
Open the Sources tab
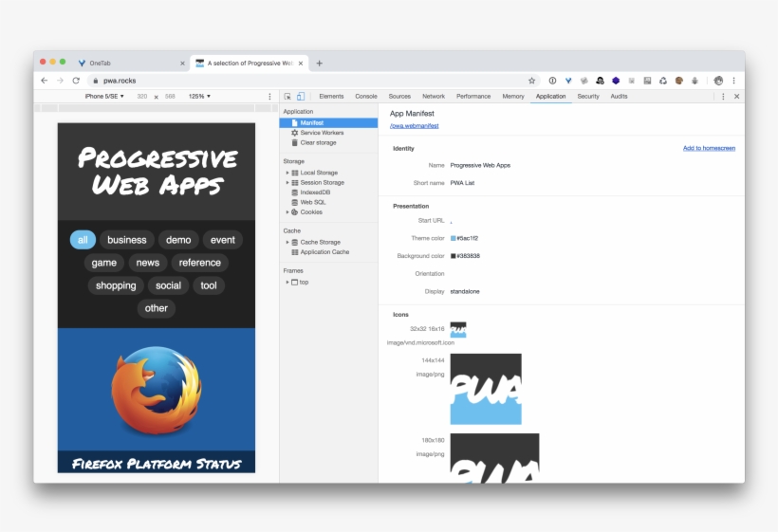point(399,96)
